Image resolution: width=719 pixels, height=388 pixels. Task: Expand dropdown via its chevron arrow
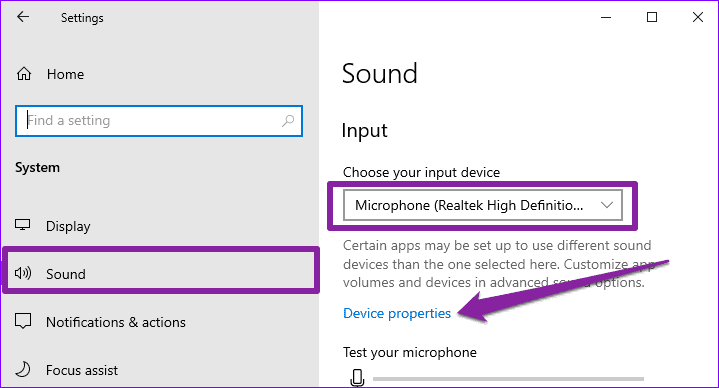[x=607, y=205]
